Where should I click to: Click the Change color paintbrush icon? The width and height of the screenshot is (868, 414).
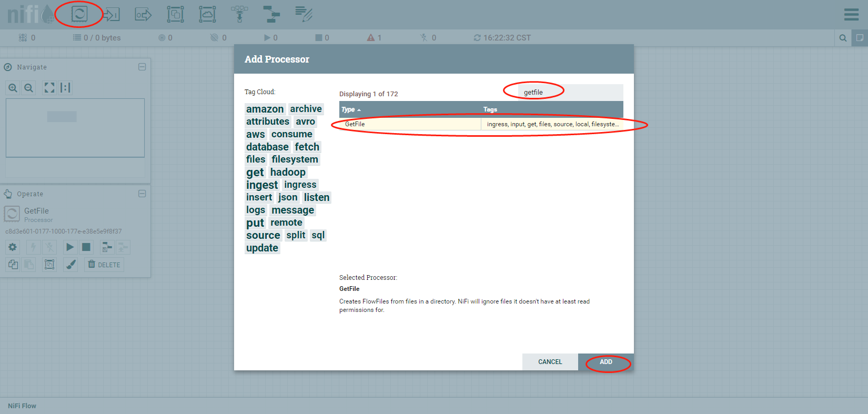click(x=70, y=265)
